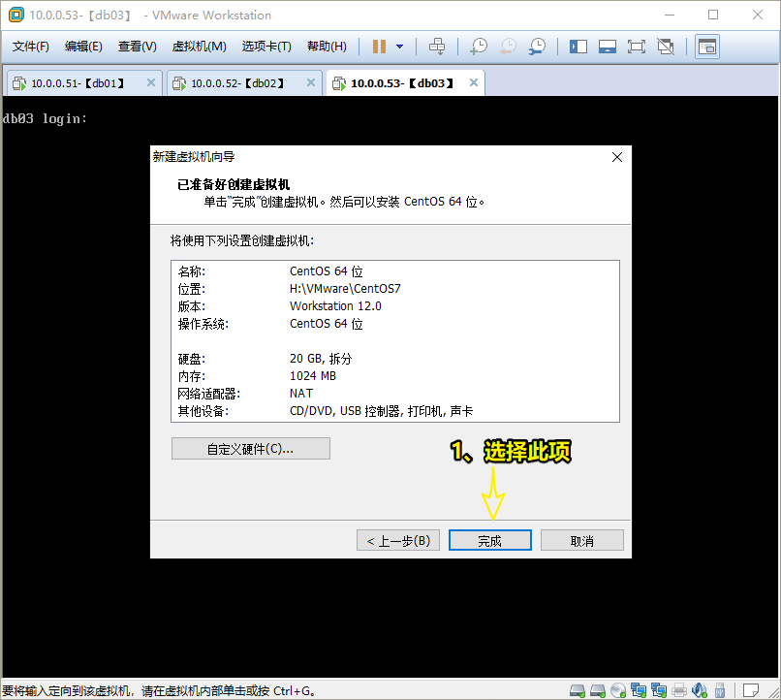Click the network adapter value NAT
The image size is (781, 700).
301,394
